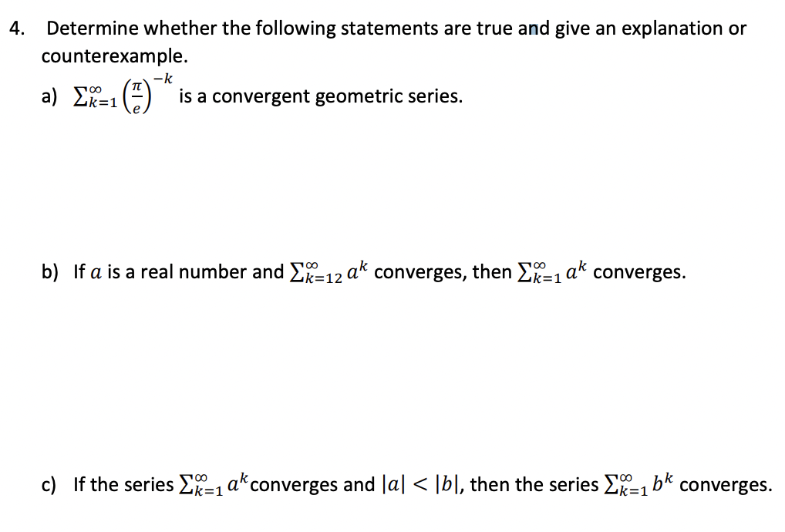
Task: Click the part b) label
Action: 50,271
